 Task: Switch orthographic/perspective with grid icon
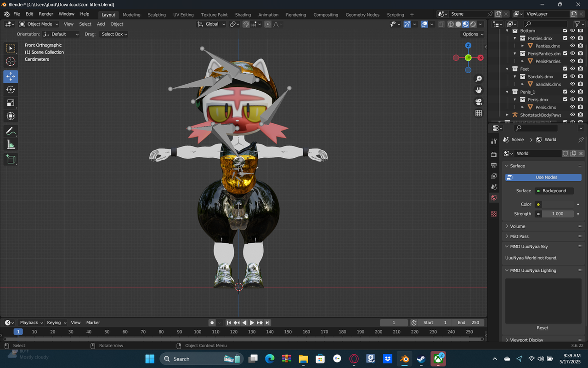[479, 113]
